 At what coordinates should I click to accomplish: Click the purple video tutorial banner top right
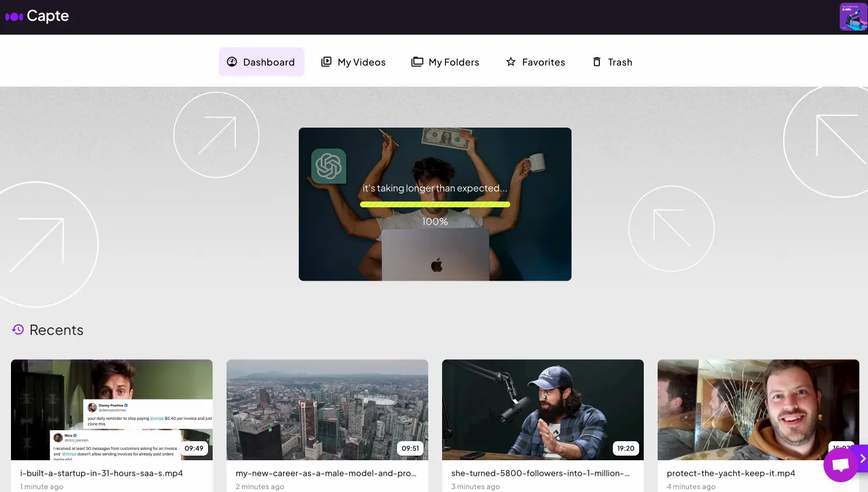pyautogui.click(x=853, y=16)
